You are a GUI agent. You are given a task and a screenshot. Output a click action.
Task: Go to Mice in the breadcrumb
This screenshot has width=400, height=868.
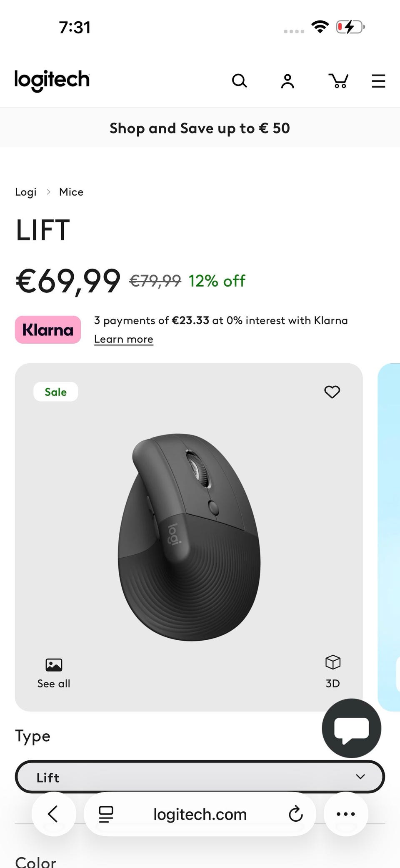click(71, 191)
